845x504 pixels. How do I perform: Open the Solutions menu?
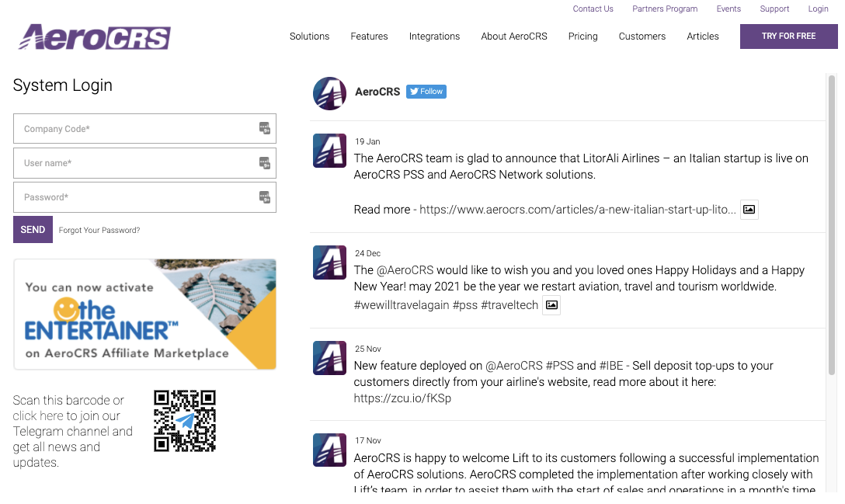tap(309, 36)
